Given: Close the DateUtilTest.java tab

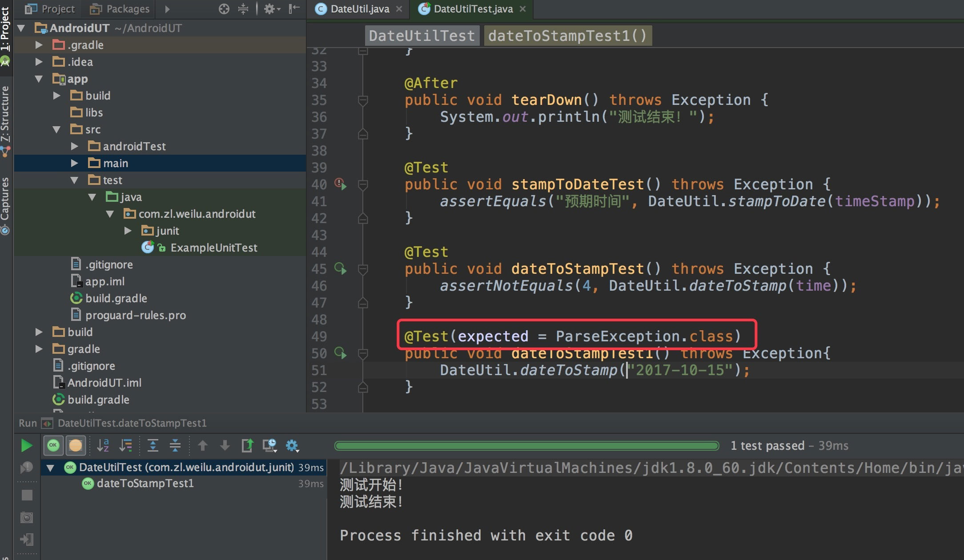Looking at the screenshot, I should pyautogui.click(x=523, y=9).
